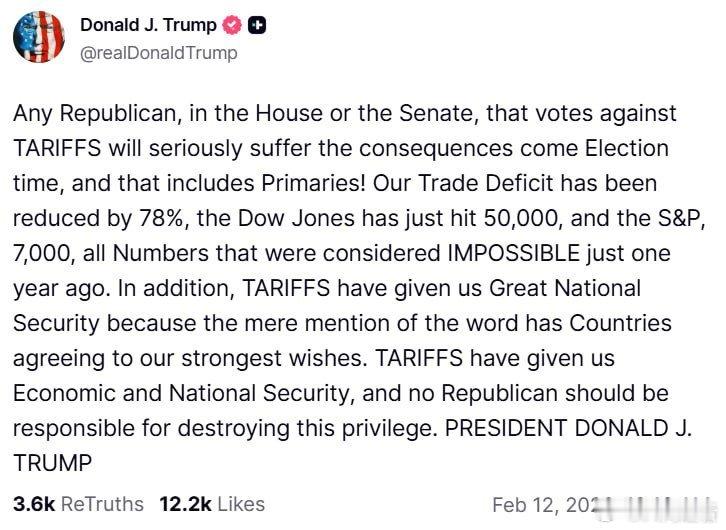This screenshot has width=726, height=530.
Task: Click the flag-themed profile avatar
Action: (39, 38)
